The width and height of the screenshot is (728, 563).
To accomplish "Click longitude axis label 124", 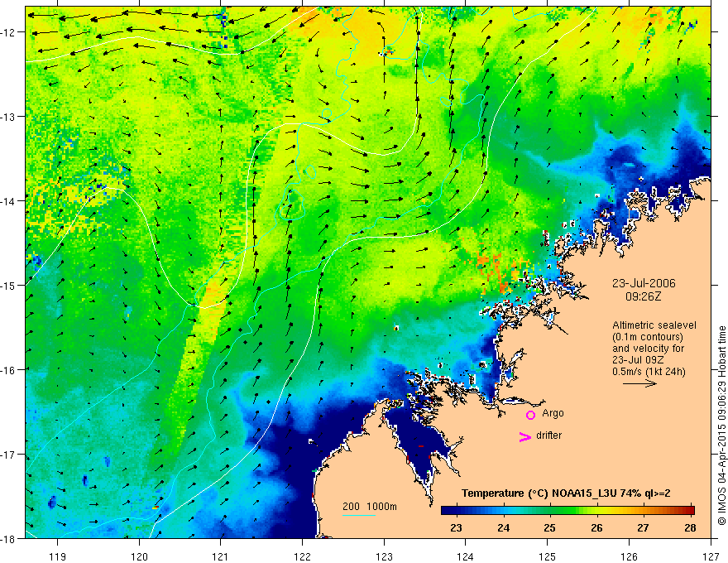I will tap(466, 556).
